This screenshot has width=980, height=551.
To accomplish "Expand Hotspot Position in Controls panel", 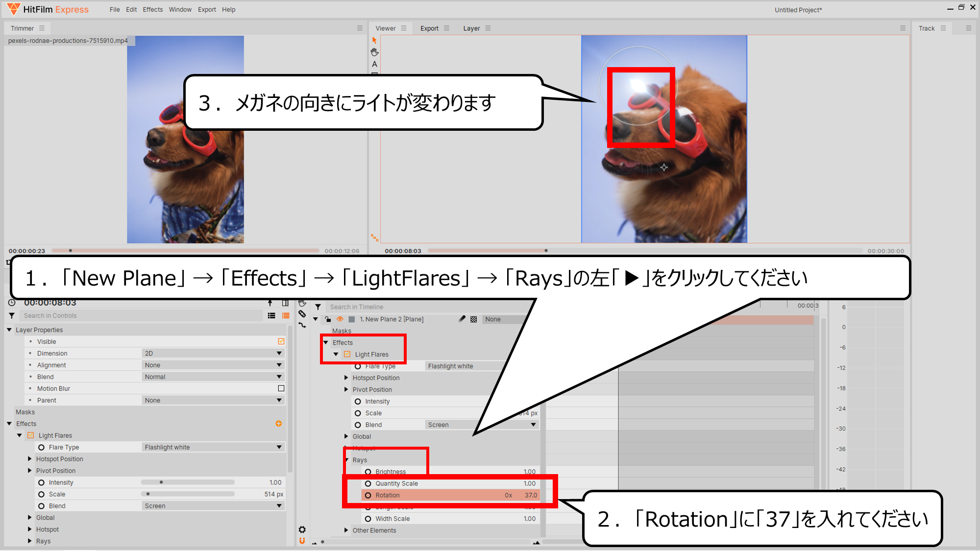I will [30, 459].
